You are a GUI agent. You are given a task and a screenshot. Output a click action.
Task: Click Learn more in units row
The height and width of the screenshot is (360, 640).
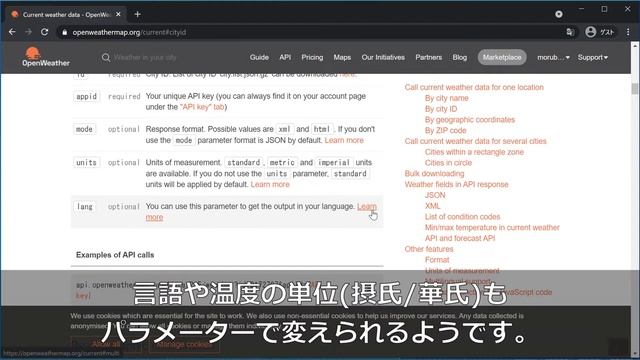tap(270, 184)
